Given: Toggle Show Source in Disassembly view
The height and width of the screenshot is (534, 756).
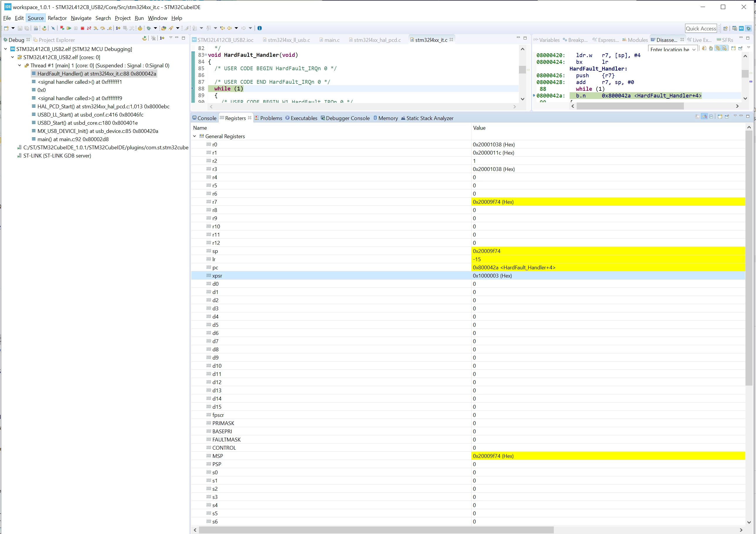Looking at the screenshot, I should [725, 48].
